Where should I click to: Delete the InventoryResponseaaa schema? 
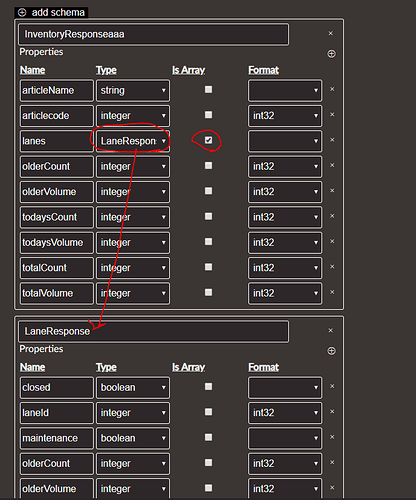click(x=331, y=33)
